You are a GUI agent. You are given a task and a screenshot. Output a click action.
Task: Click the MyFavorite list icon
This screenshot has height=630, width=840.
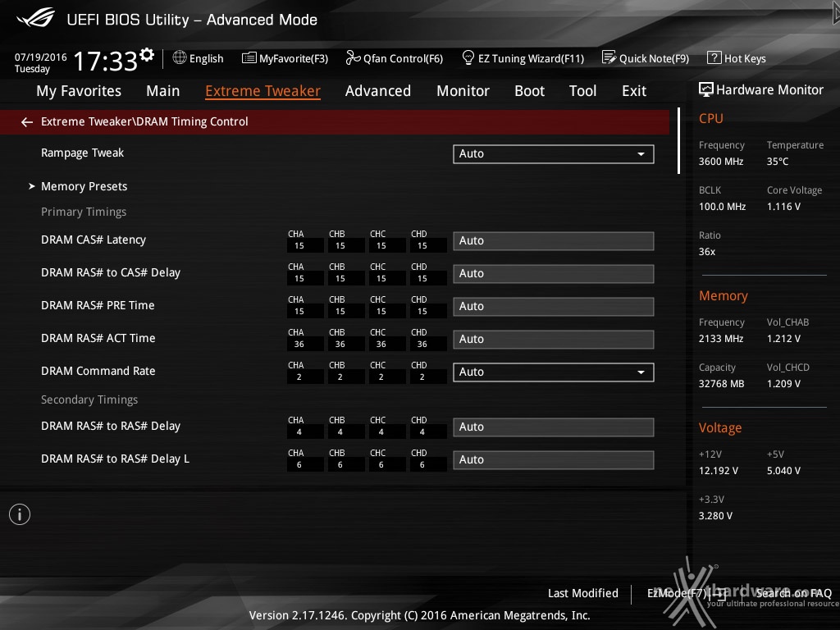click(249, 58)
